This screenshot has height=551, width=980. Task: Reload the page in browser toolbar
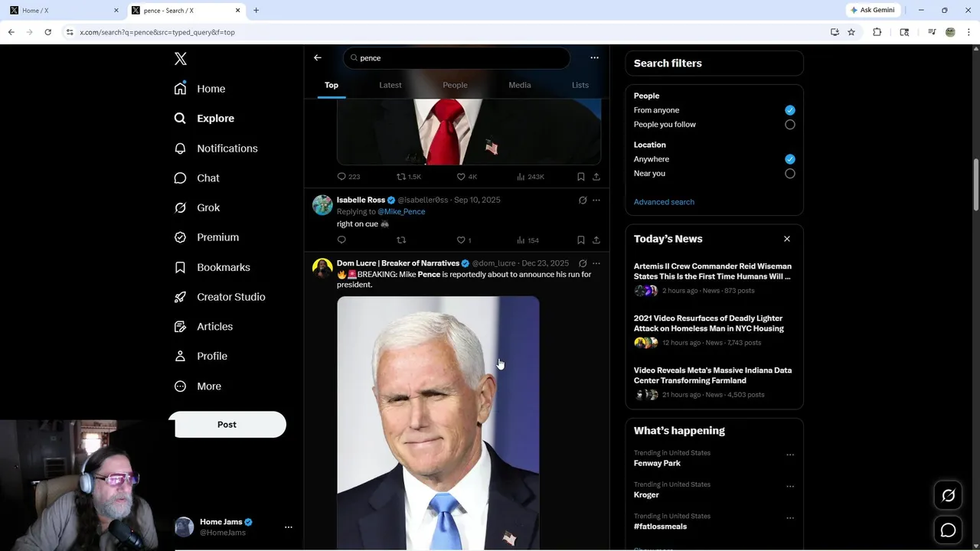tap(47, 32)
